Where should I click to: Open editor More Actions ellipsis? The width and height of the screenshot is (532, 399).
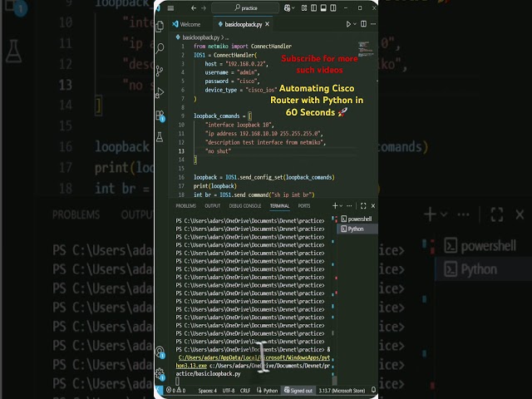point(373,24)
